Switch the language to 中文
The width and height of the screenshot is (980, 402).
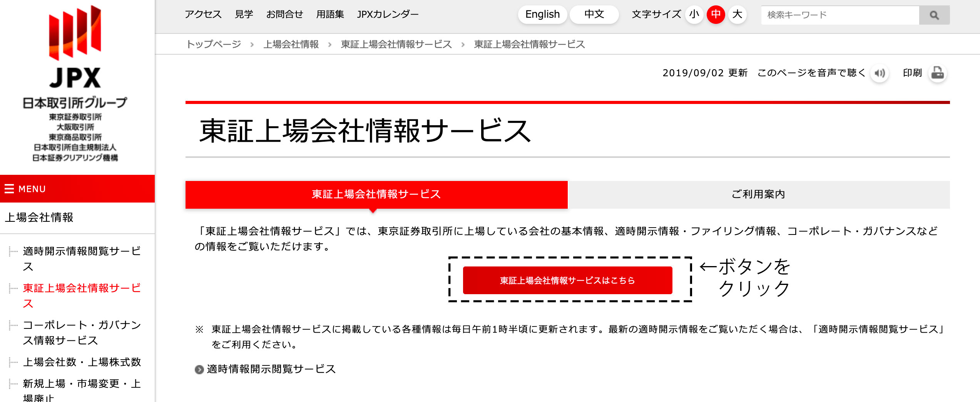click(594, 15)
